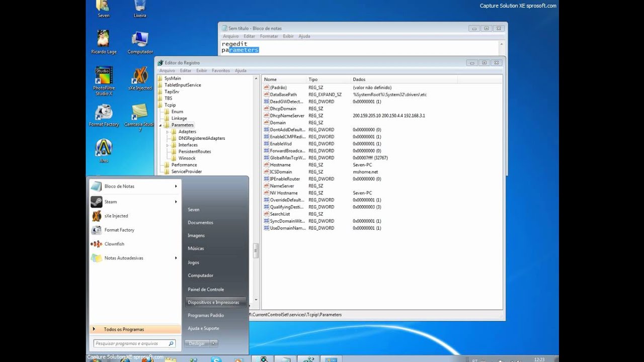Image resolution: width=644 pixels, height=362 pixels.
Task: Open the shutdown options arrow beside Desligar
Action: point(214,343)
